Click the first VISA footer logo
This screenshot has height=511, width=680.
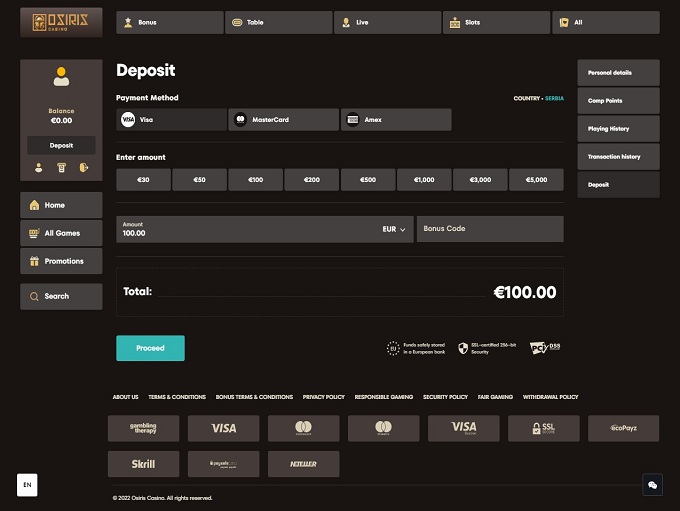pyautogui.click(x=224, y=428)
